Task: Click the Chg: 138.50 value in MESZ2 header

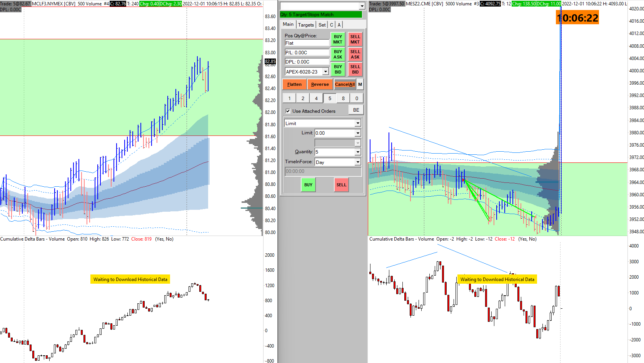Action: pos(524,4)
